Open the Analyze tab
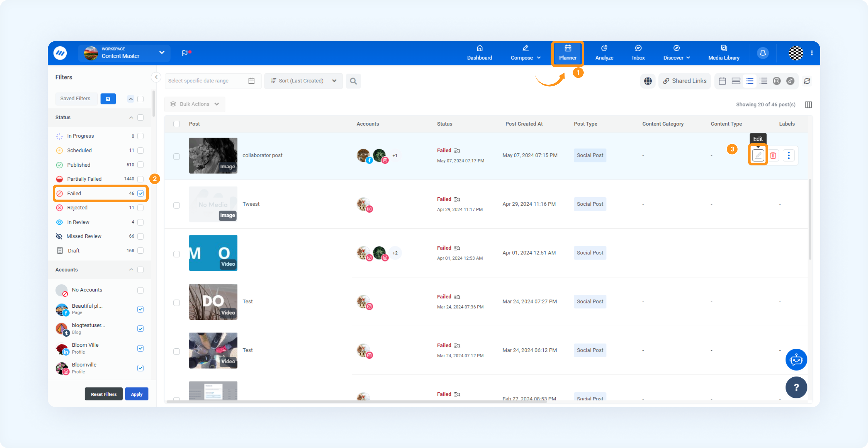This screenshot has width=868, height=448. tap(604, 53)
